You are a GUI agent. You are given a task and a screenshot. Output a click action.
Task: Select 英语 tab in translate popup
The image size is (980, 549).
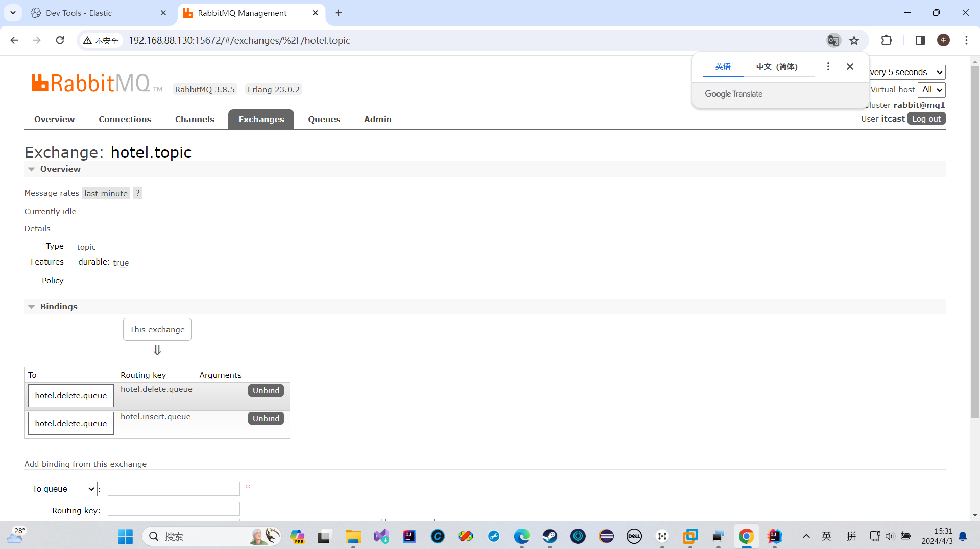click(723, 66)
